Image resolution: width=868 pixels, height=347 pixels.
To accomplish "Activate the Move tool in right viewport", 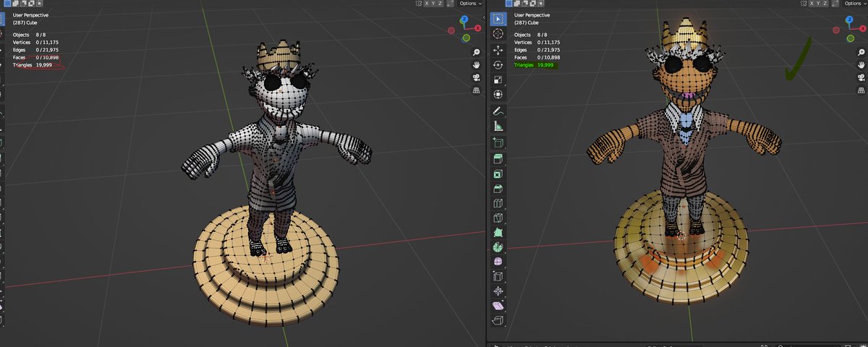I will (x=498, y=50).
